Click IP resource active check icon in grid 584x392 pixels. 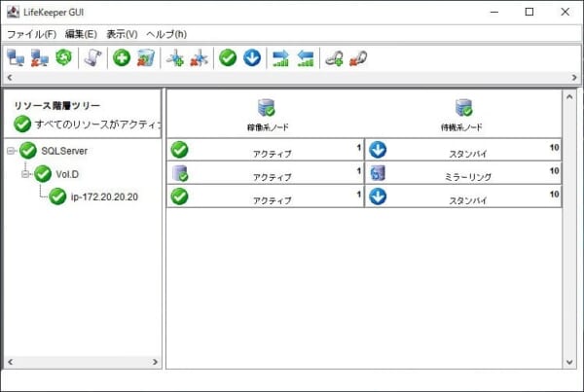179,196
